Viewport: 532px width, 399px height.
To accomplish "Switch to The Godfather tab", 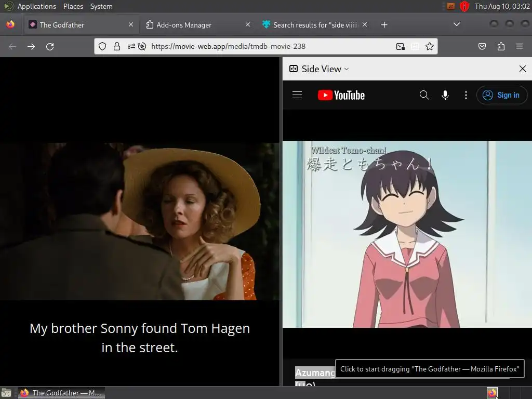I will point(81,25).
